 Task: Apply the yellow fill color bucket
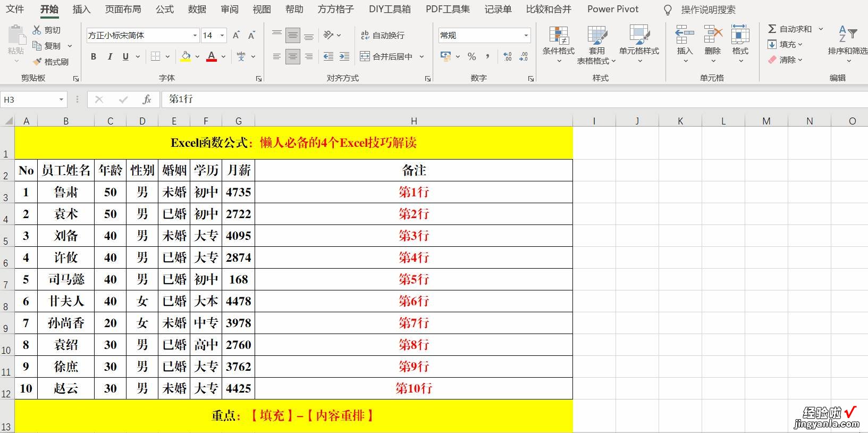click(x=186, y=56)
